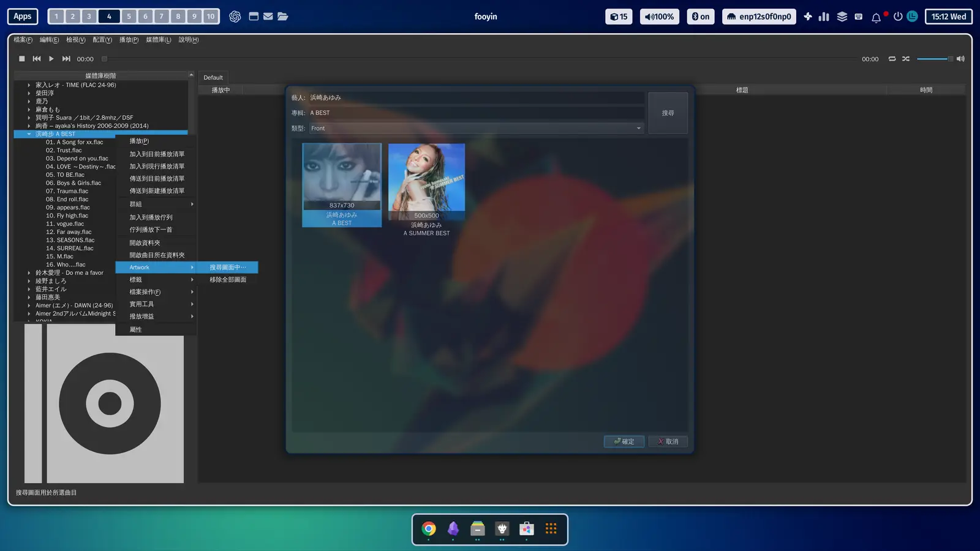The width and height of the screenshot is (980, 551).
Task: Open Google Chrome from the dock
Action: [x=429, y=529]
